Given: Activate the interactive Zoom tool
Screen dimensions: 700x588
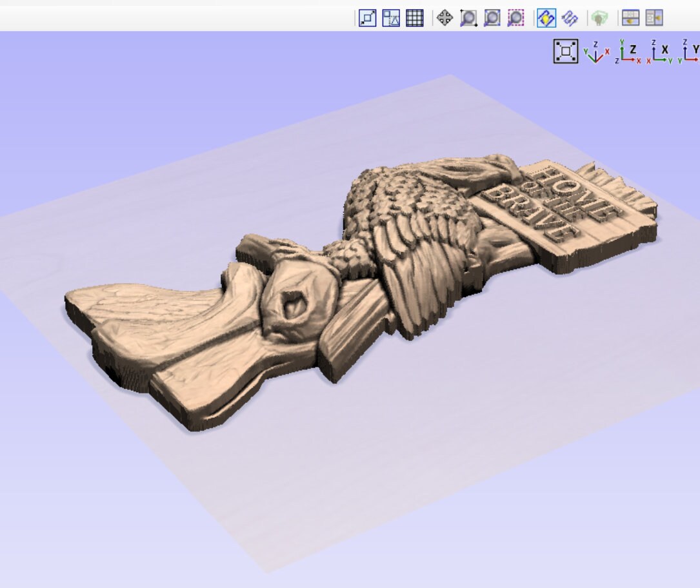Looking at the screenshot, I should click(x=467, y=19).
